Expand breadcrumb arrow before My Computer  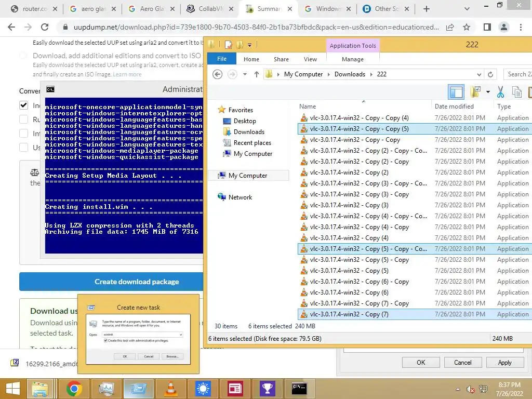tap(278, 74)
